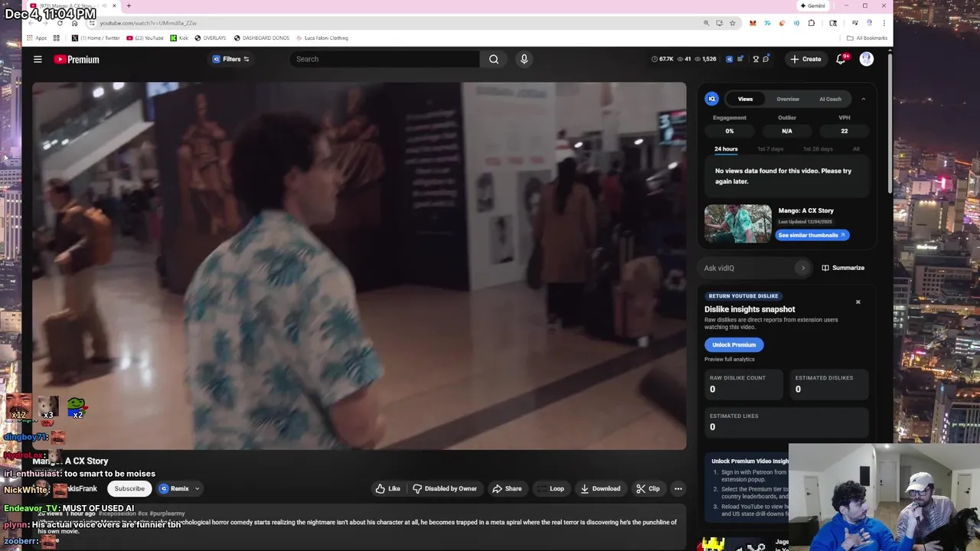
Task: Click the vidIQ IQ logo in side panel
Action: pyautogui.click(x=712, y=99)
